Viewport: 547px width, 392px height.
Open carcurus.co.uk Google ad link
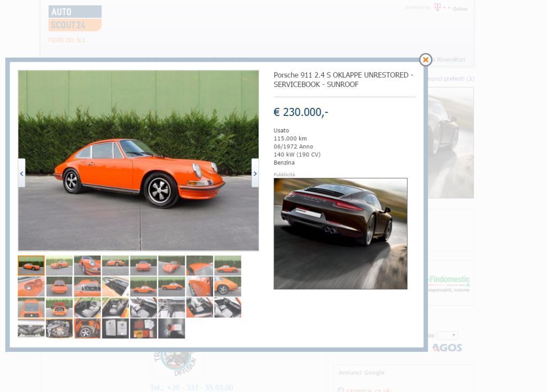click(368, 389)
